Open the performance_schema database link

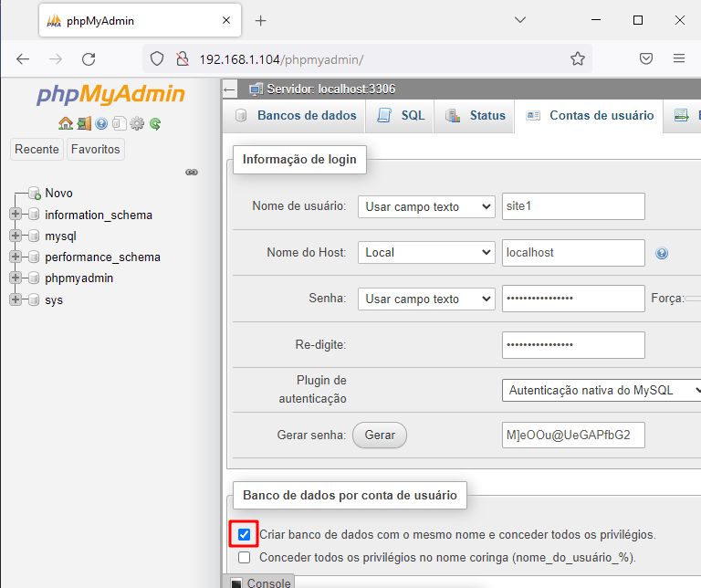(x=102, y=257)
